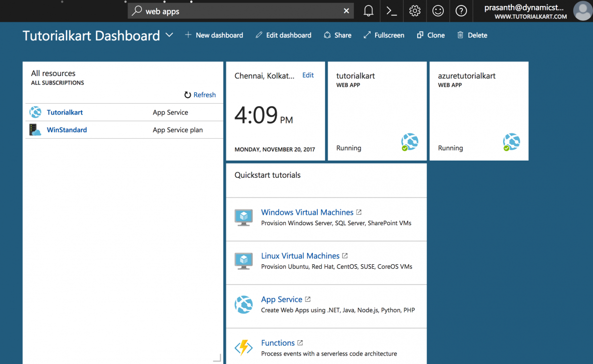The image size is (593, 364).
Task: Refresh the All resources list
Action: [200, 95]
